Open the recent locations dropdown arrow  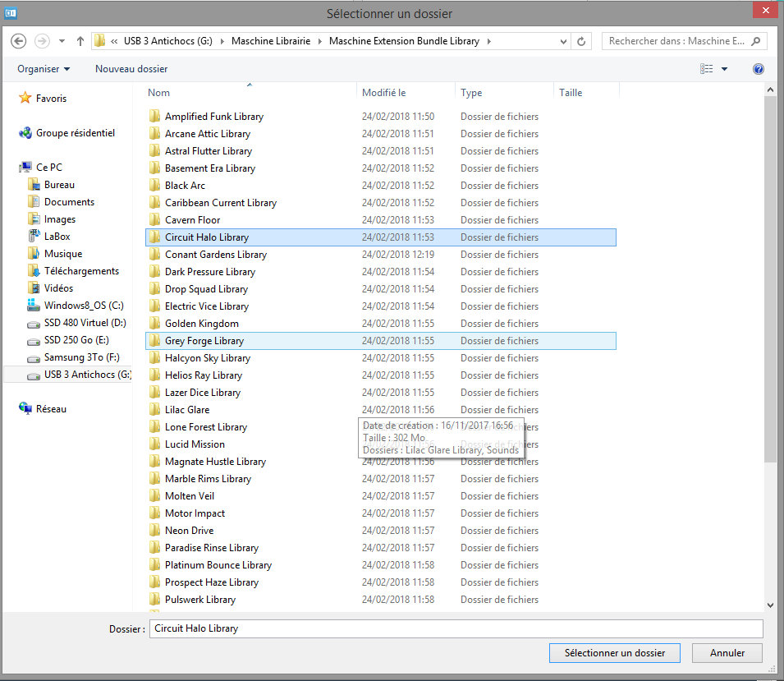[x=62, y=41]
